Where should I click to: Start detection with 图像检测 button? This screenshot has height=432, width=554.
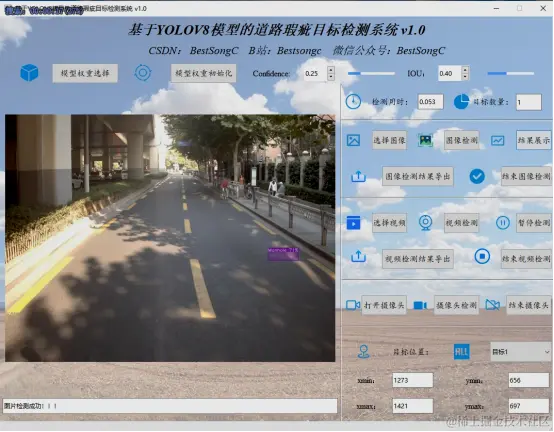(461, 140)
